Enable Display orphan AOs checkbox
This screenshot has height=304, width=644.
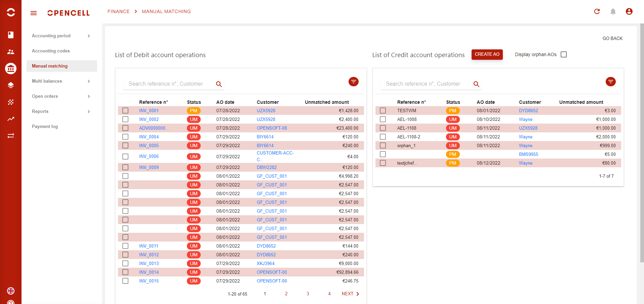coord(564,54)
